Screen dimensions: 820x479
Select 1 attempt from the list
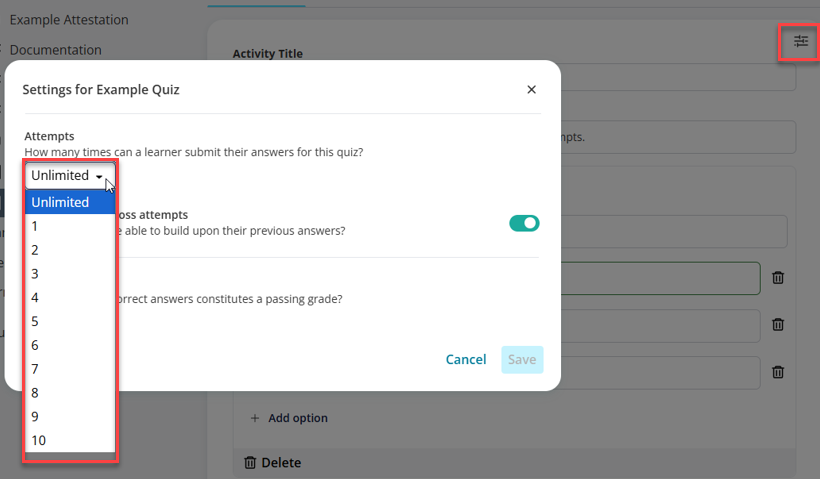click(70, 226)
